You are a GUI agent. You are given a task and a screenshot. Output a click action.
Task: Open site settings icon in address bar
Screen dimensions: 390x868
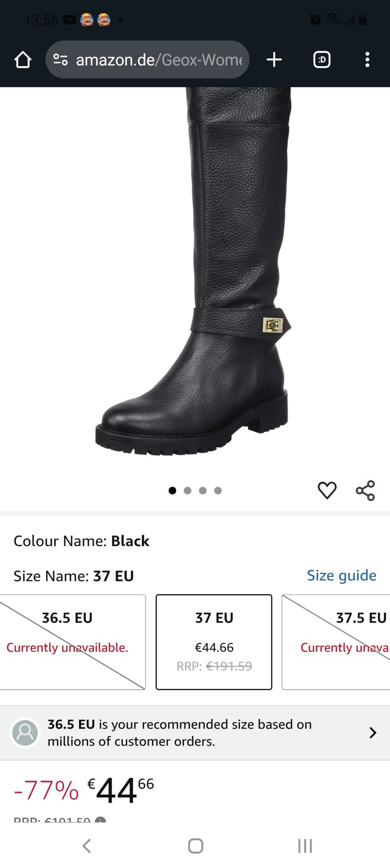pos(60,60)
